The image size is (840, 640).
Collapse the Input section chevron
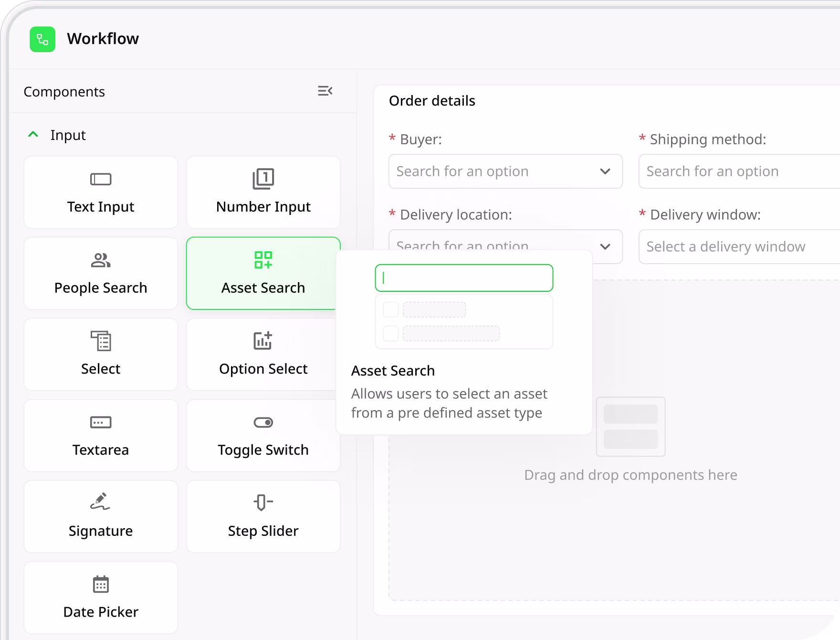pyautogui.click(x=33, y=135)
